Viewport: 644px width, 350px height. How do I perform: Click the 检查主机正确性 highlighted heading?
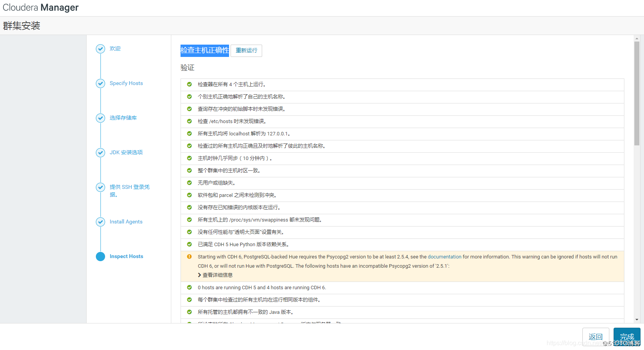[x=205, y=50]
